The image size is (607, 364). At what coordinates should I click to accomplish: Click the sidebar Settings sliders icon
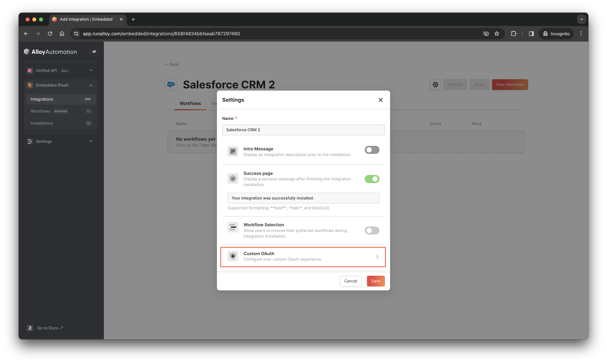pyautogui.click(x=30, y=142)
